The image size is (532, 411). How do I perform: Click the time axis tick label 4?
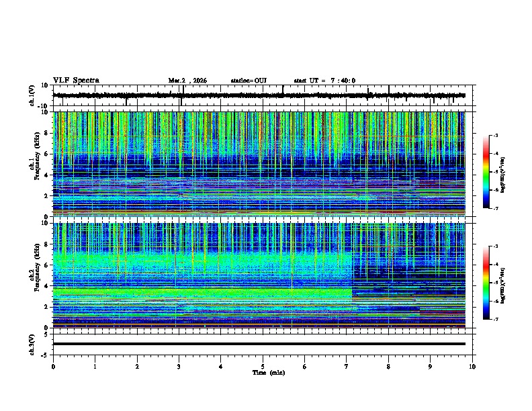tap(221, 367)
